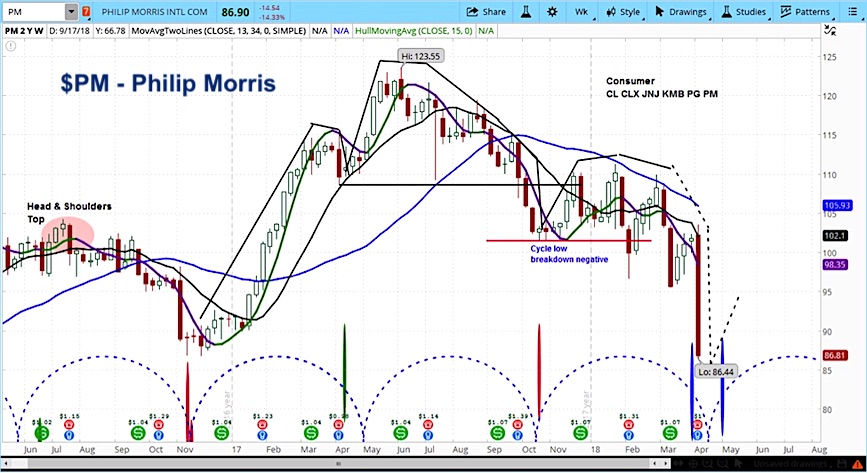Click the MovAvgTwoLines study label
The image size is (867, 473).
click(218, 31)
